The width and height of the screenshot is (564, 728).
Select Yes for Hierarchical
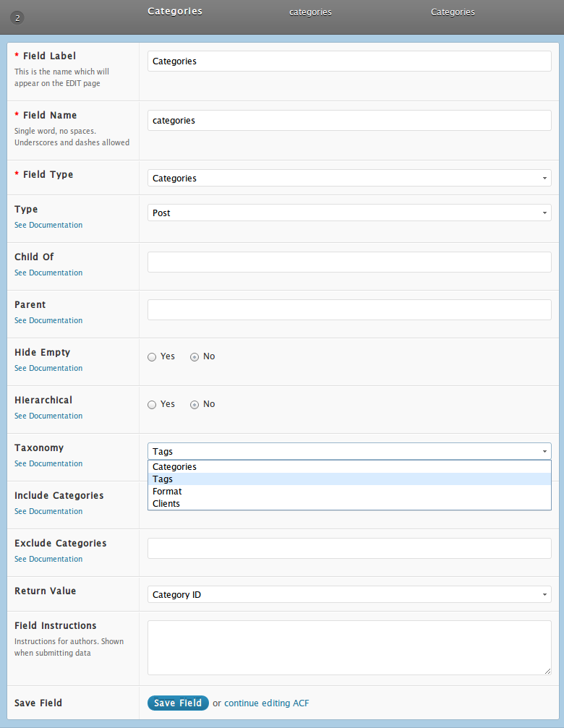tap(152, 405)
